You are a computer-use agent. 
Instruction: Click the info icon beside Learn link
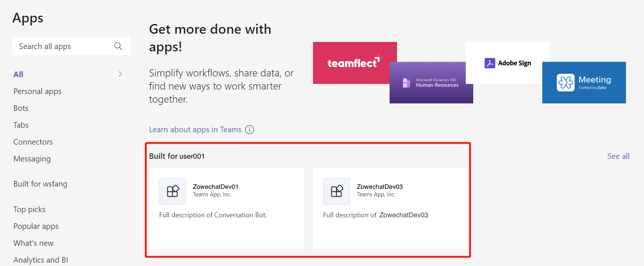click(250, 130)
